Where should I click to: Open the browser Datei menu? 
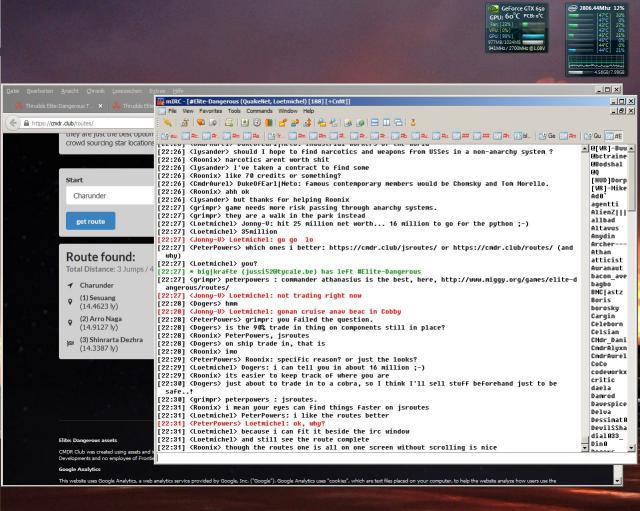pyautogui.click(x=13, y=91)
